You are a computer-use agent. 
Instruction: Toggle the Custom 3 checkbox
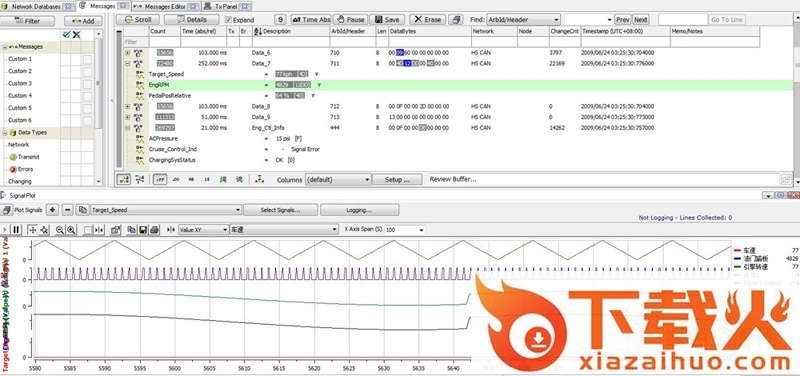[x=87, y=84]
